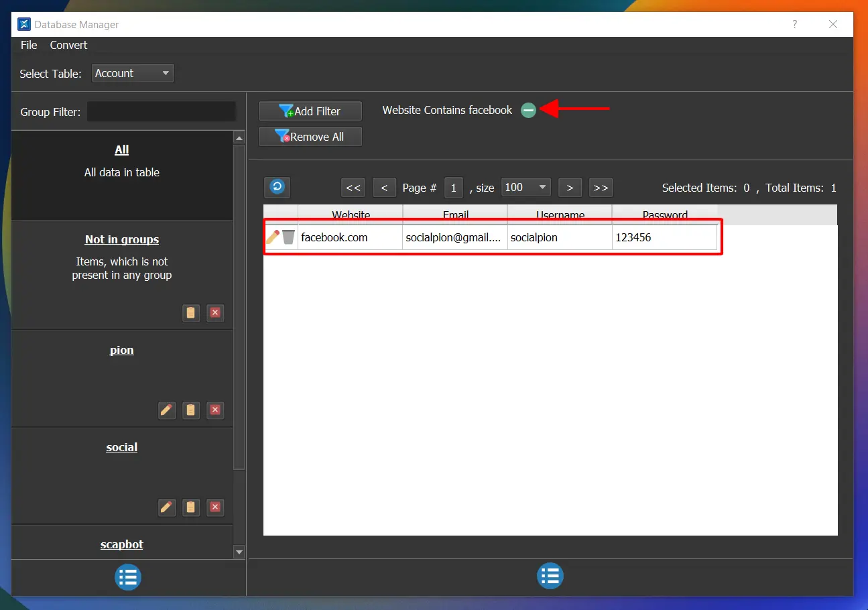Screen dimensions: 868x610
Task: Click the 'facebook.com' cell
Action: click(x=351, y=237)
